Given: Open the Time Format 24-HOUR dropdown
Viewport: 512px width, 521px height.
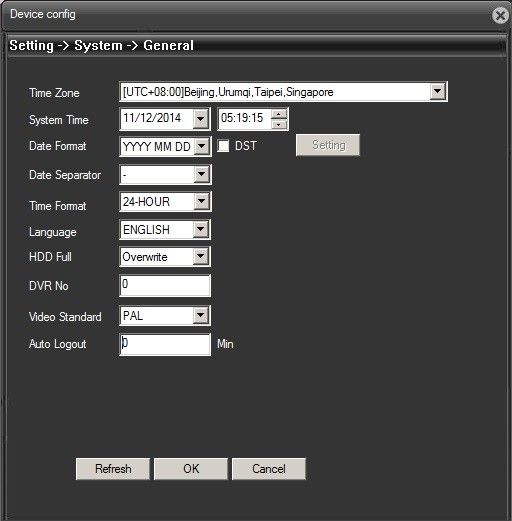Looking at the screenshot, I should coord(201,201).
